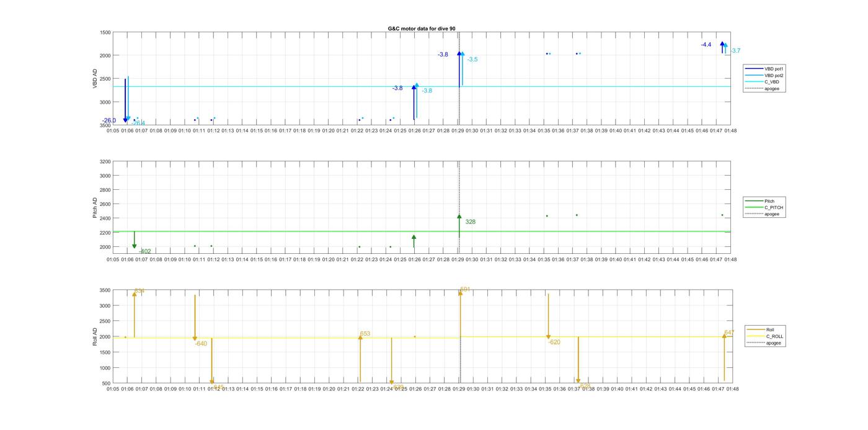Click the dark blue '-26.0' data label
Viewport: 868px width, 430px height.
109,120
